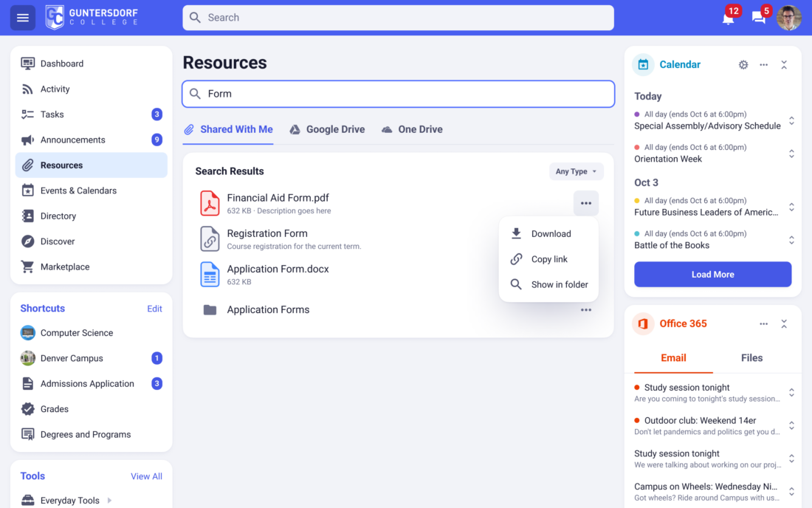The image size is (812, 508).
Task: Open the Marketplace cart icon
Action: tap(27, 267)
